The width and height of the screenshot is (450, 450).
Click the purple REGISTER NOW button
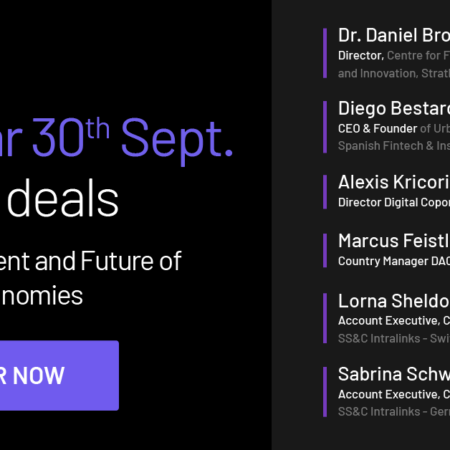pos(59,375)
